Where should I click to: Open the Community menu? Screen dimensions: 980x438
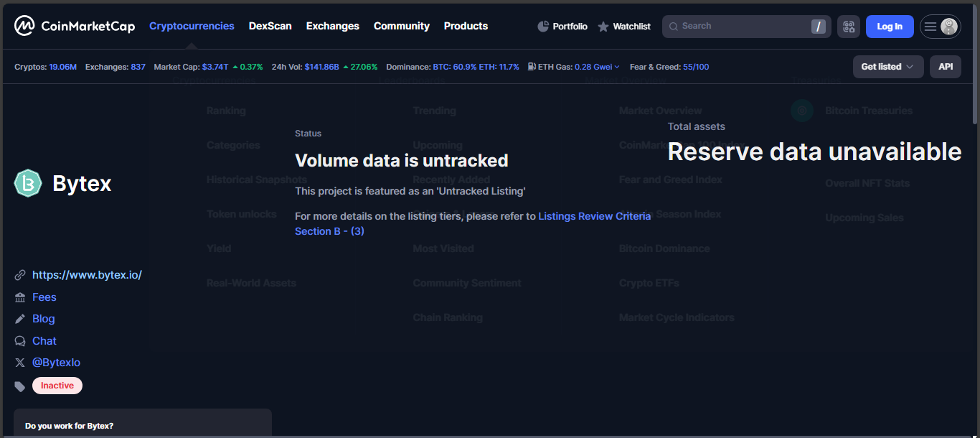402,26
